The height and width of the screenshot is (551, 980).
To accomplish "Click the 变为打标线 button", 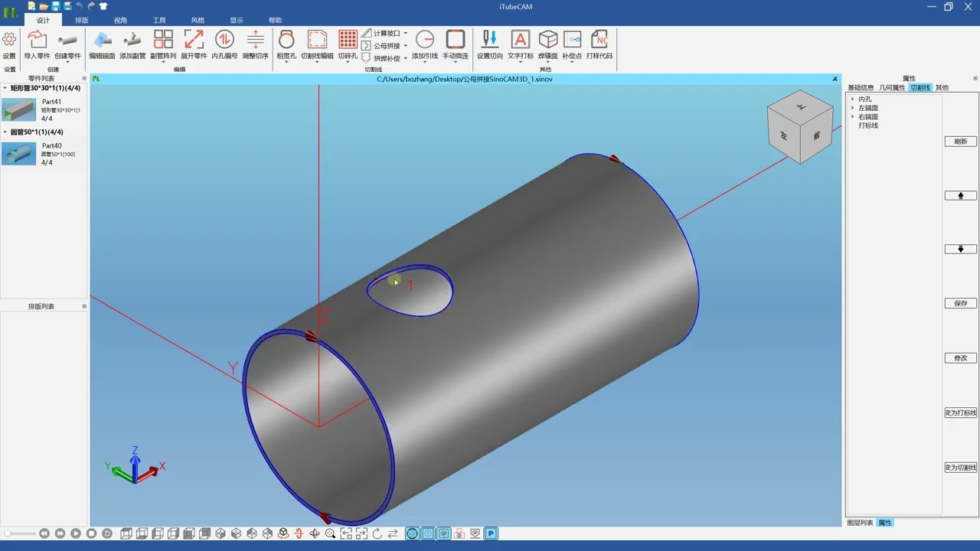I will click(x=961, y=412).
